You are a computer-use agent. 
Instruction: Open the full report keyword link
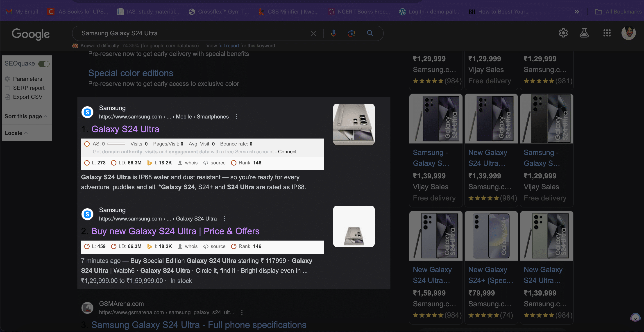pyautogui.click(x=229, y=45)
